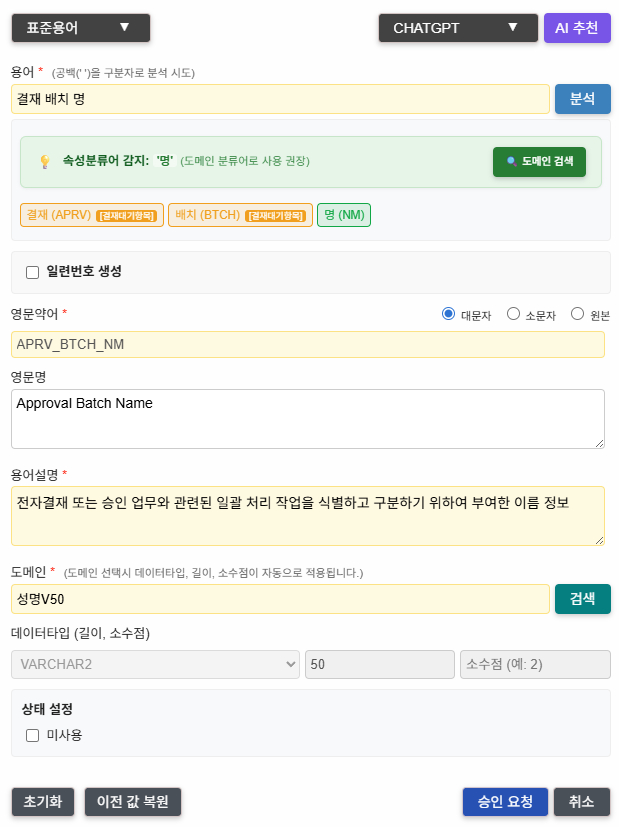This screenshot has height=827, width=619.
Task: Click the 영문약어 field APRV_BTCH_NM
Action: tap(307, 344)
